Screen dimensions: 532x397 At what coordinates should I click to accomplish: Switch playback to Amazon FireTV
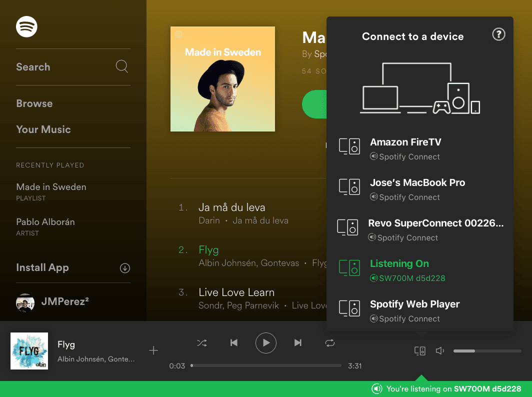tap(405, 141)
